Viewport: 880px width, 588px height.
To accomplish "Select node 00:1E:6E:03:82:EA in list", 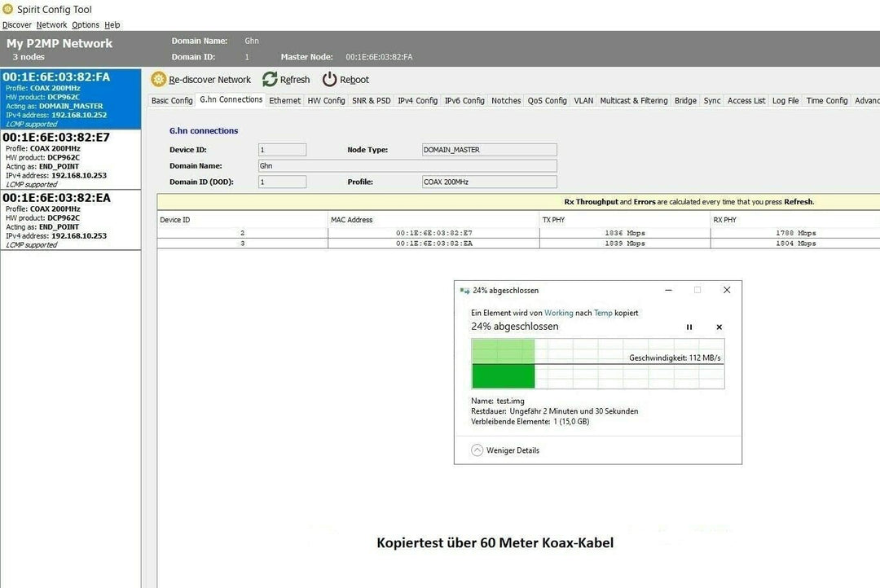I will pos(70,220).
